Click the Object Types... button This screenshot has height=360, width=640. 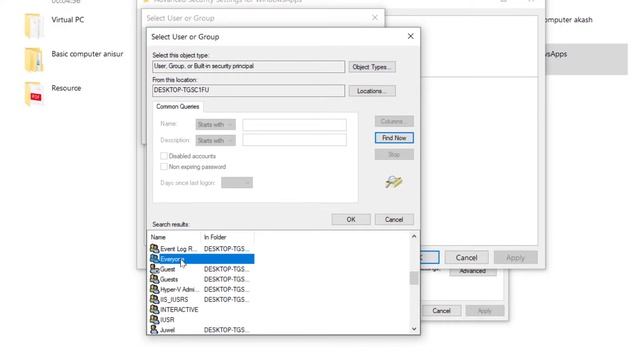click(x=372, y=67)
